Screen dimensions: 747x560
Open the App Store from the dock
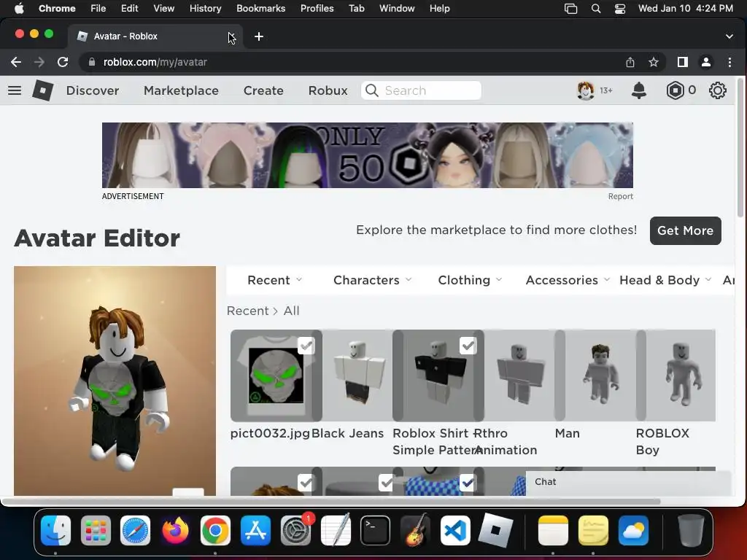[x=255, y=530]
